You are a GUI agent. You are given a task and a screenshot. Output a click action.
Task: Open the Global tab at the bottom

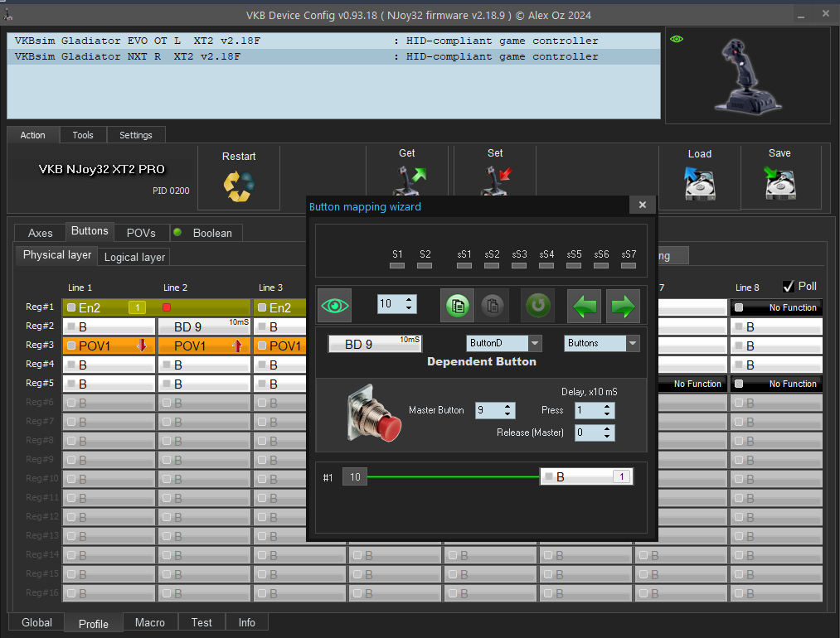(37, 623)
